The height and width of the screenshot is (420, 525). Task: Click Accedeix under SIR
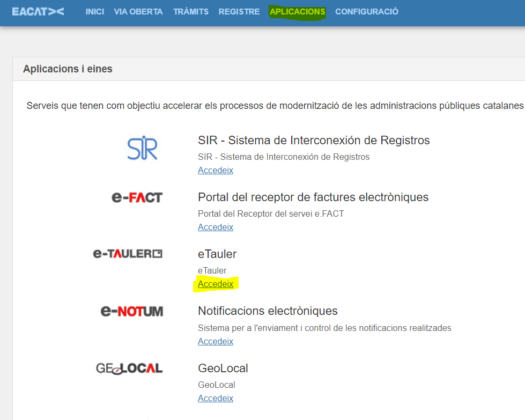[216, 170]
